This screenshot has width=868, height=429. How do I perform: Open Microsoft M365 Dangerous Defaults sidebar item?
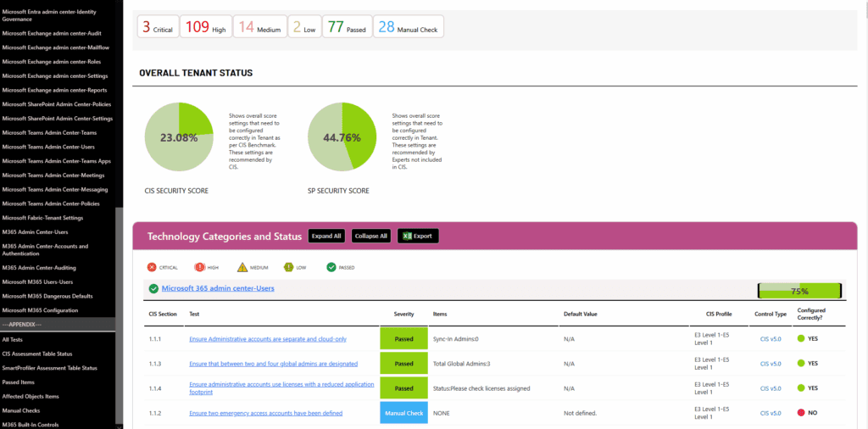[47, 296]
